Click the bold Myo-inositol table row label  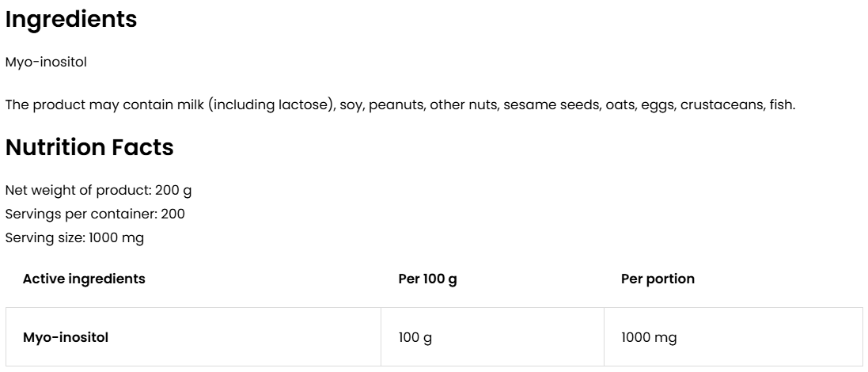pyautogui.click(x=66, y=337)
